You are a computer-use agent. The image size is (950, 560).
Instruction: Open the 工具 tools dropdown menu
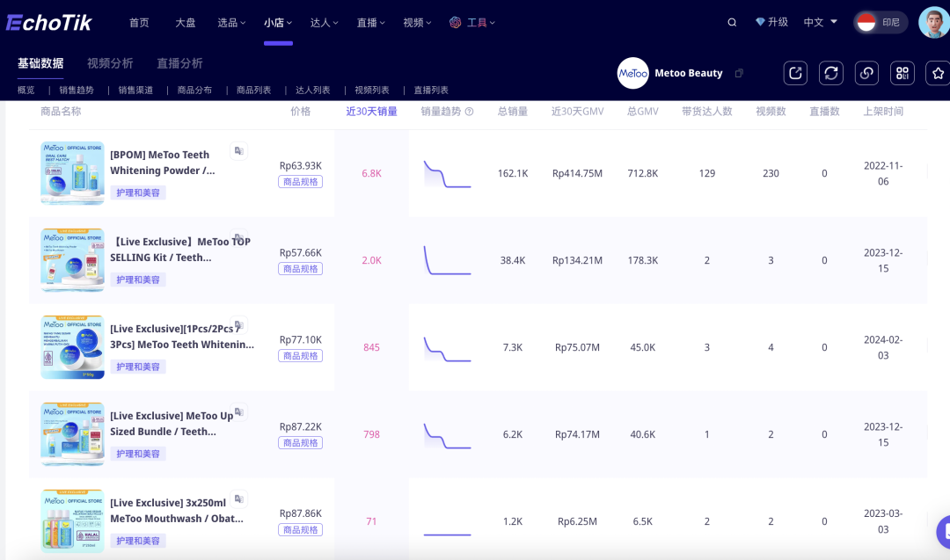click(x=469, y=23)
